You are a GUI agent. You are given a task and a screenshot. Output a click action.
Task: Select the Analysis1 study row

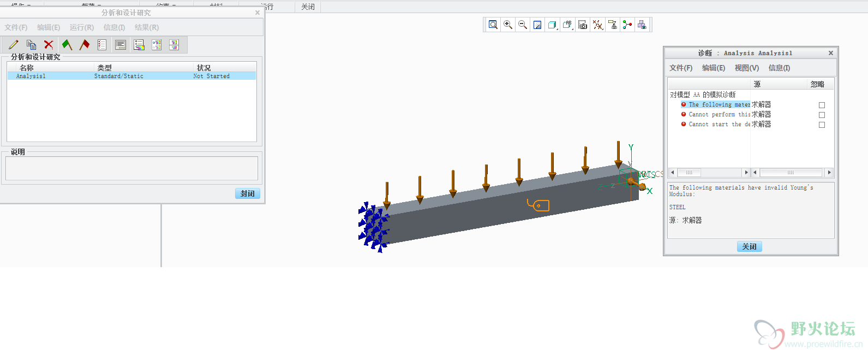(131, 76)
